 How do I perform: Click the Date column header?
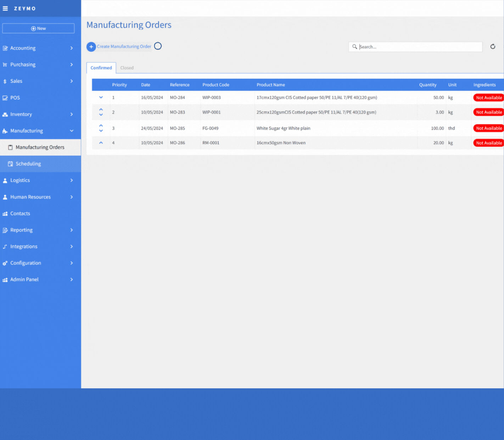[x=146, y=85]
